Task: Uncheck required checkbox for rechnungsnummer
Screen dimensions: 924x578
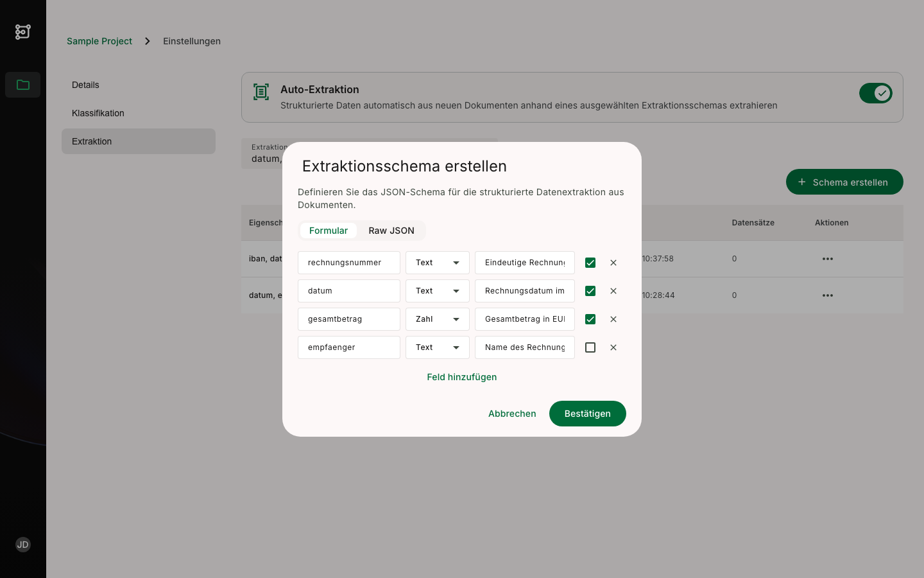Action: tap(590, 263)
